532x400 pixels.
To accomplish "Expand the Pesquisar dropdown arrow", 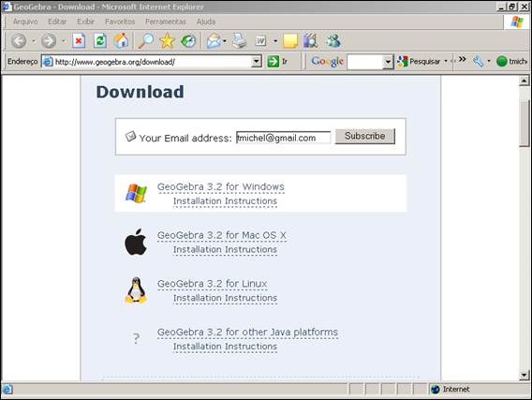I will [x=446, y=61].
